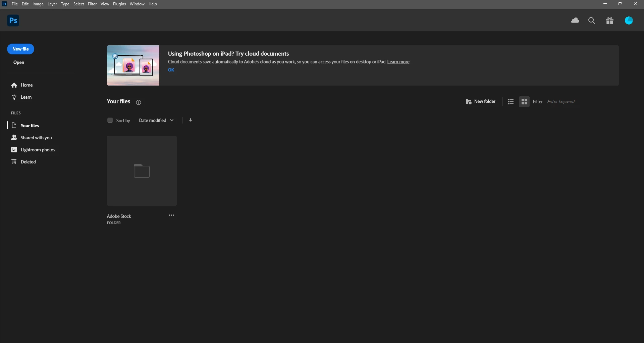Viewport: 644px width, 343px height.
Task: Open the Select menu
Action: click(x=78, y=4)
